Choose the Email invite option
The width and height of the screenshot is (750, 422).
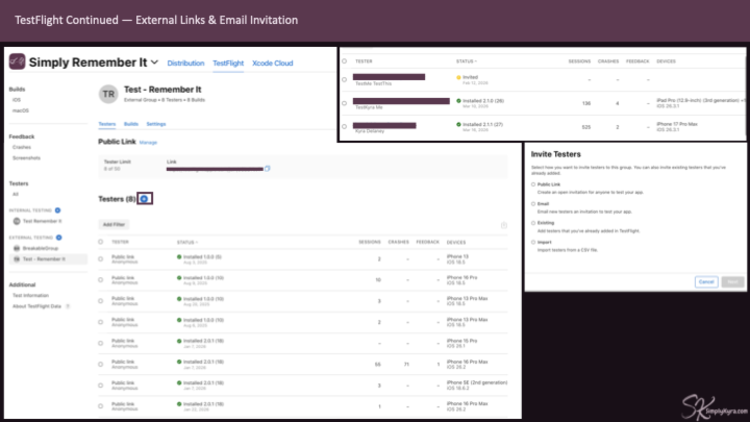533,204
